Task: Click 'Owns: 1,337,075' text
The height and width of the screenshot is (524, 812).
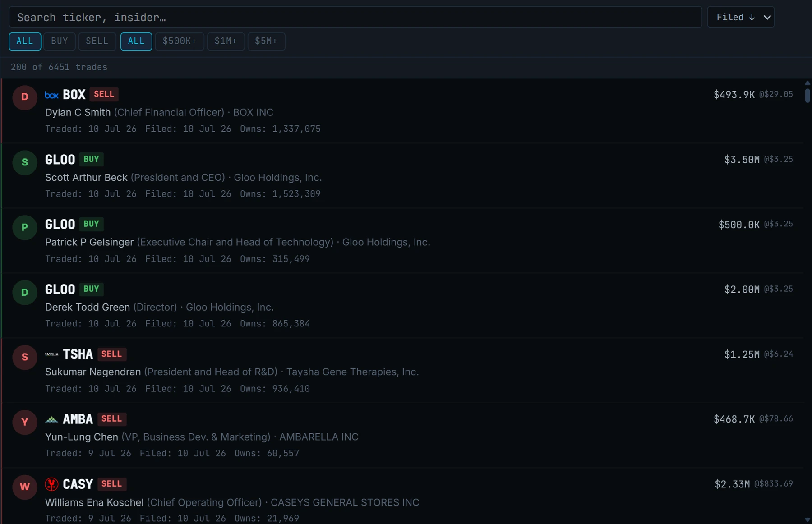Action: (x=280, y=129)
